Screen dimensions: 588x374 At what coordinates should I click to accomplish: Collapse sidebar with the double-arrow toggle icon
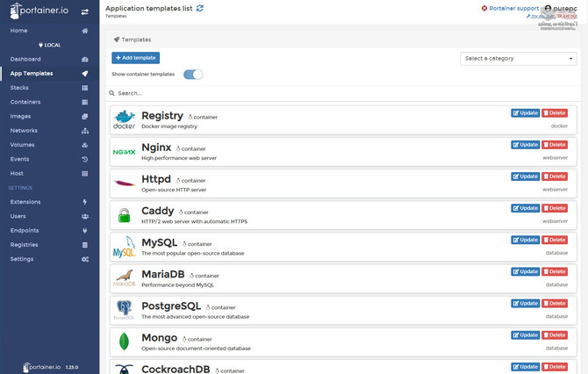tap(85, 12)
